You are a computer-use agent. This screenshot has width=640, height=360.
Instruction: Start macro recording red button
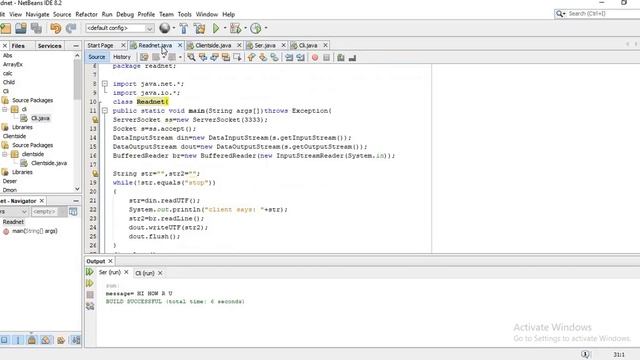[x=315, y=58]
